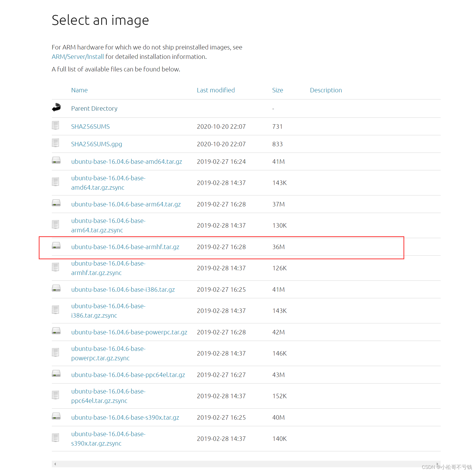Click the file icon for i386.tar.gz.zsync
Viewport: 476px width, 472px height.
click(x=56, y=310)
